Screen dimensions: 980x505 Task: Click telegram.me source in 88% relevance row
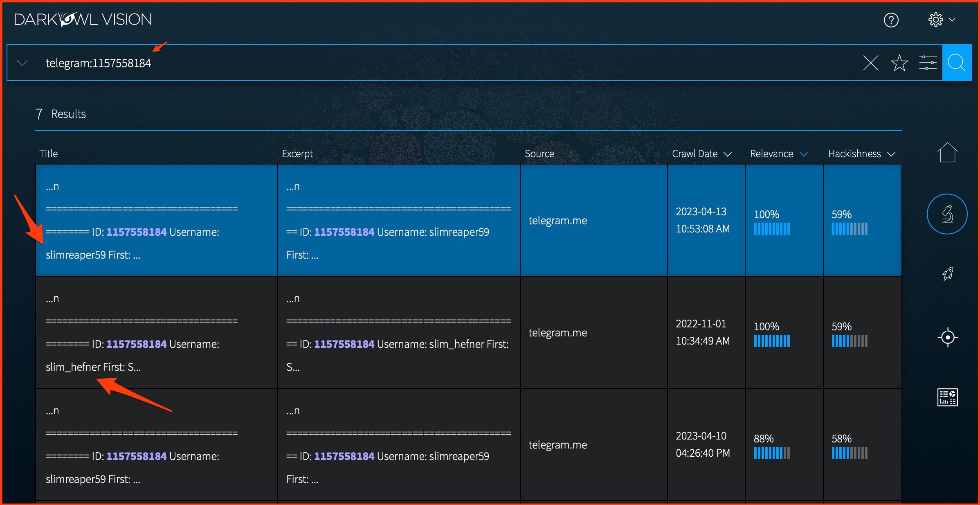558,445
